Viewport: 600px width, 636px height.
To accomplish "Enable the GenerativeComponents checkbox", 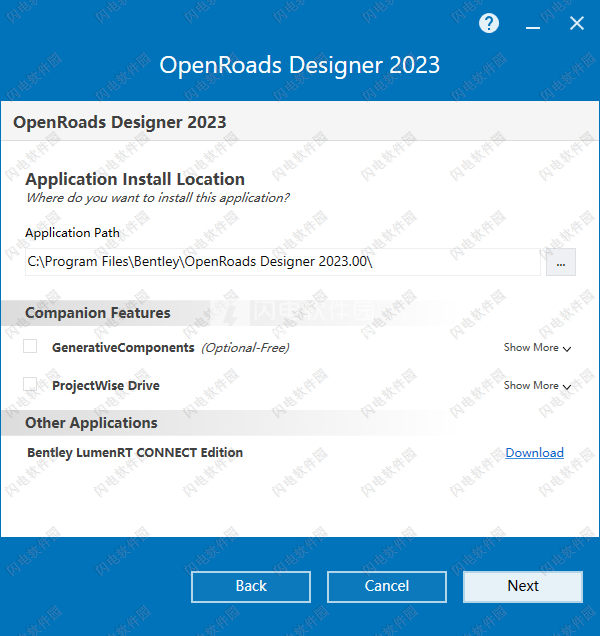I will click(x=30, y=346).
